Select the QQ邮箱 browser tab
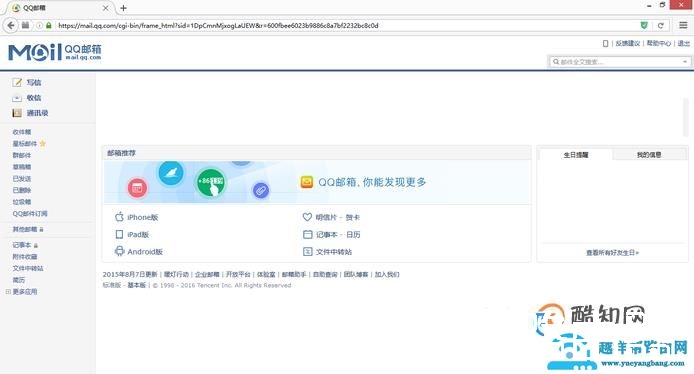The width and height of the screenshot is (694, 374). tap(60, 8)
